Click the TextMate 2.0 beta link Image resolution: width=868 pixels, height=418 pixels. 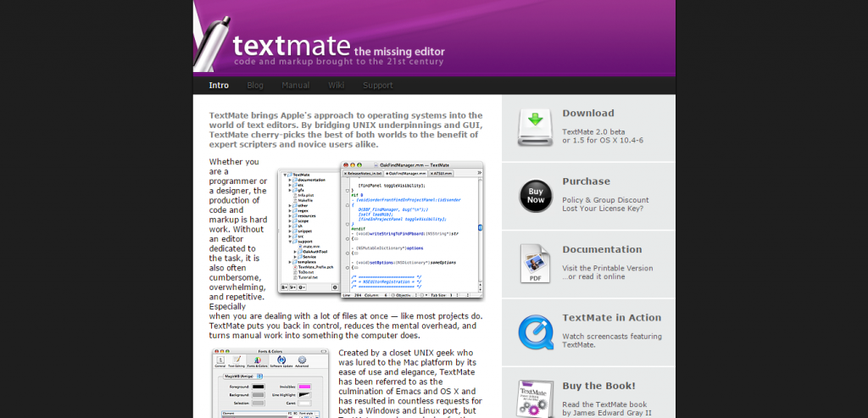593,131
